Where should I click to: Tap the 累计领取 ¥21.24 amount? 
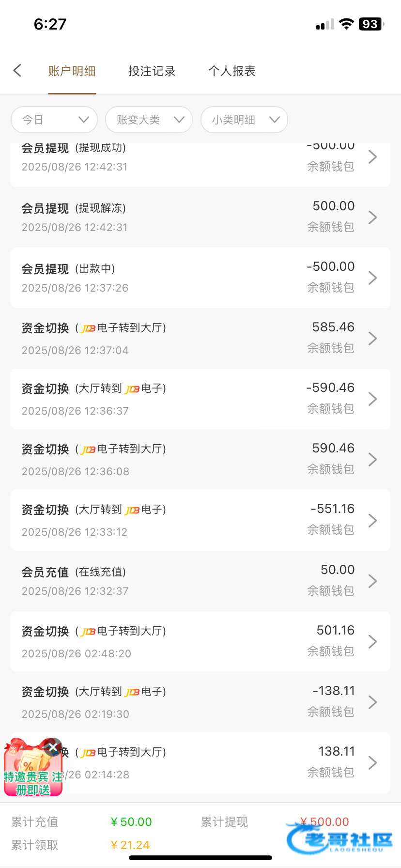[x=130, y=845]
